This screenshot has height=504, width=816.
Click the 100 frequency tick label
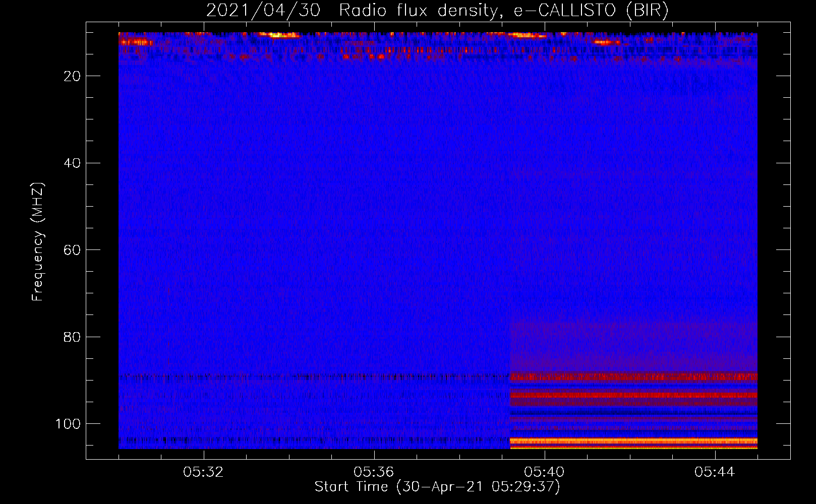[x=68, y=424]
